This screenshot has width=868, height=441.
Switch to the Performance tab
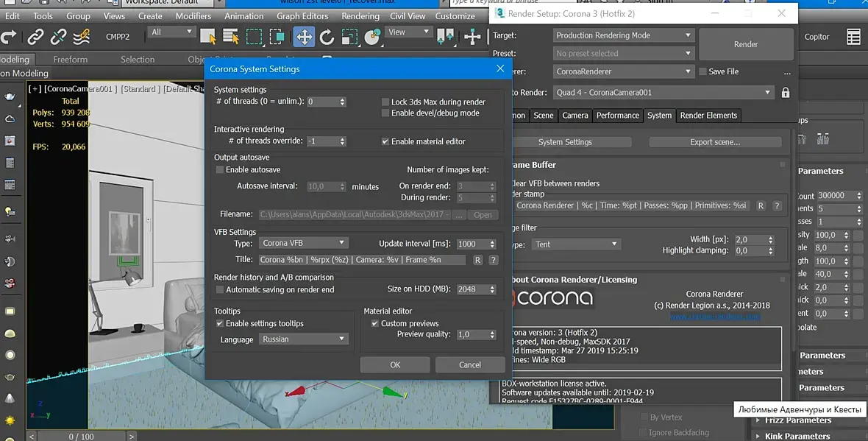tap(617, 116)
